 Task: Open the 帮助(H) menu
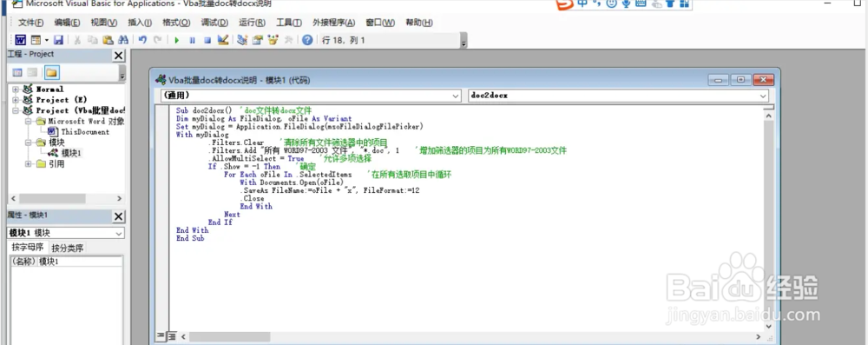point(419,23)
